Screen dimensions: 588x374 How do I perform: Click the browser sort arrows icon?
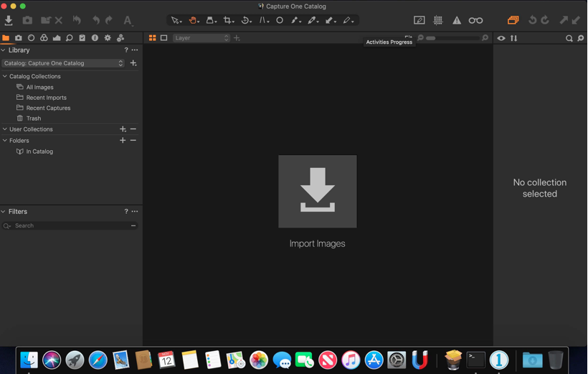click(x=513, y=38)
